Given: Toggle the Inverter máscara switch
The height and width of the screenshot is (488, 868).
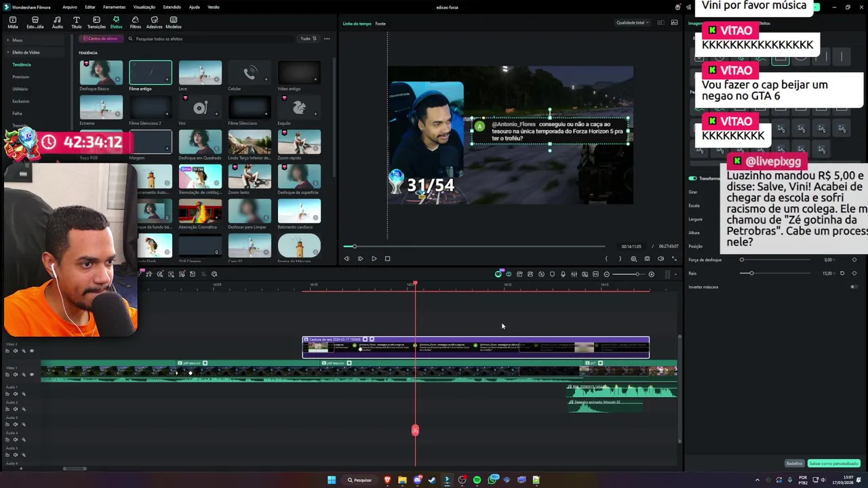Looking at the screenshot, I should 854,287.
